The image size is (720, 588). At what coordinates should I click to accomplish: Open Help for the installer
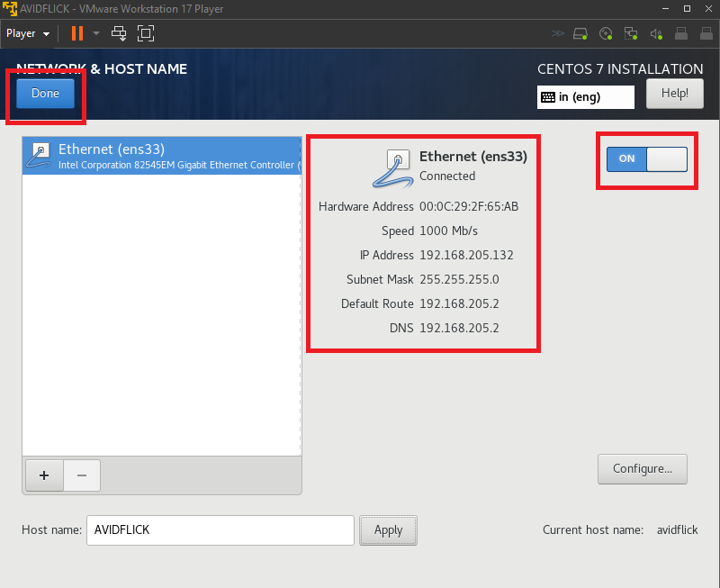(674, 93)
